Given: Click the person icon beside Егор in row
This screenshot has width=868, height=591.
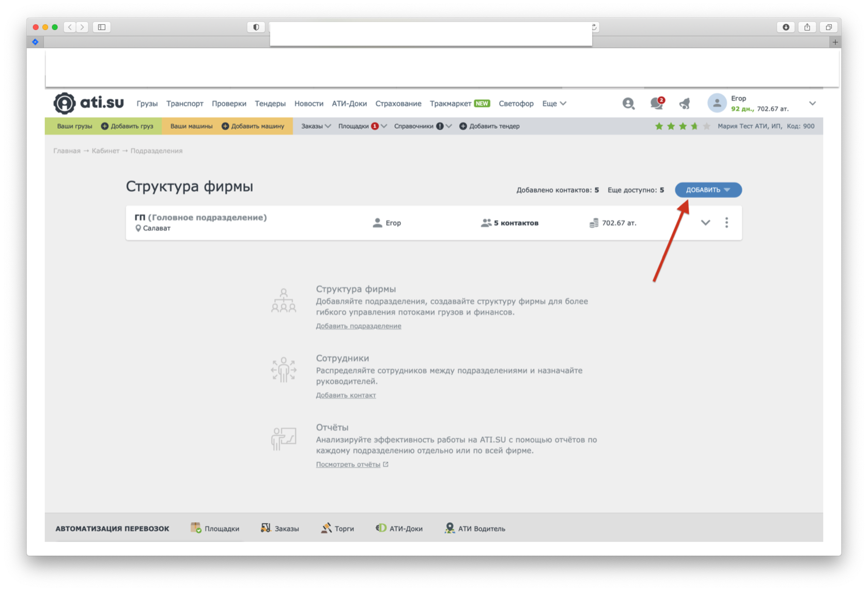Looking at the screenshot, I should point(378,223).
